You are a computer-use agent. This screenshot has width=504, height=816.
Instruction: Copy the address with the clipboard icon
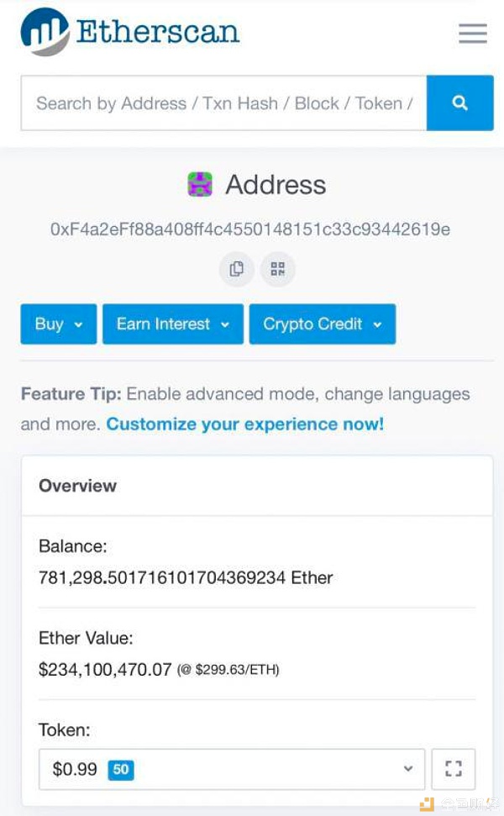tap(237, 269)
